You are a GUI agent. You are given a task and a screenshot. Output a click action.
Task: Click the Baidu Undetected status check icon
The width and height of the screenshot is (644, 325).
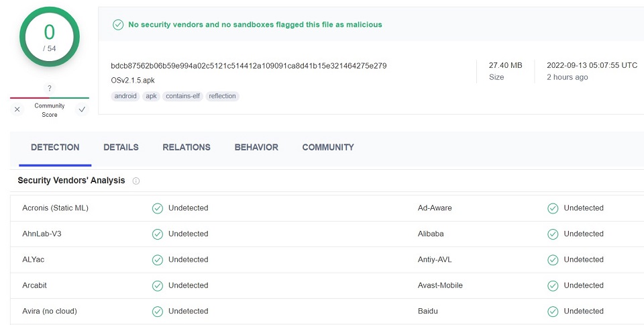553,312
